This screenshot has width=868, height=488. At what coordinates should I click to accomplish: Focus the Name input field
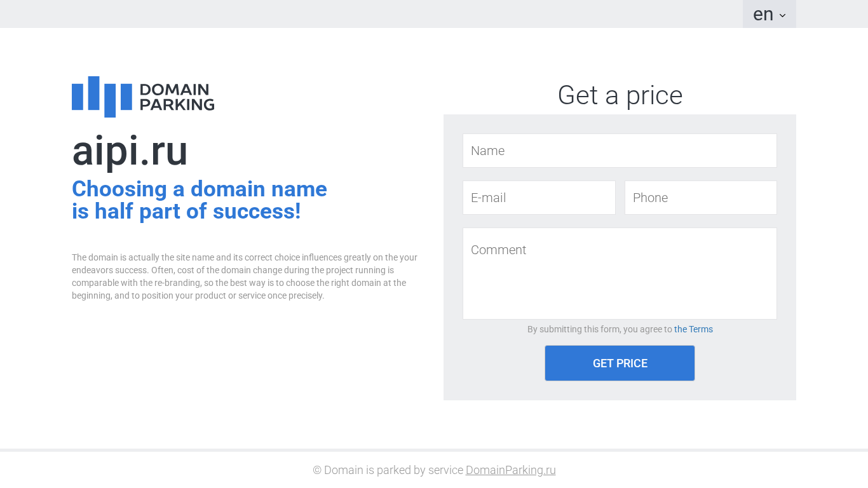click(620, 151)
